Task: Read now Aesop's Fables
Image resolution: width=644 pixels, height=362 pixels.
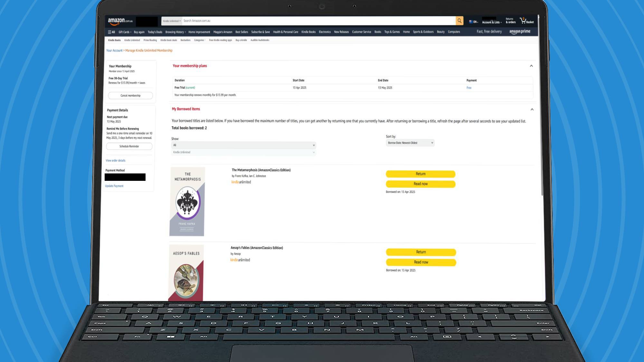Action: [x=421, y=262]
